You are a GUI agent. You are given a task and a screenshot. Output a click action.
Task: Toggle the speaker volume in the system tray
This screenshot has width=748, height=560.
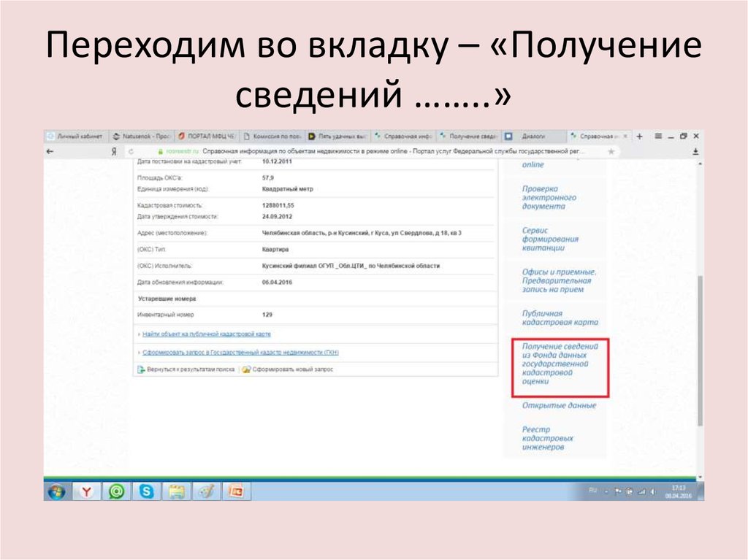(x=654, y=491)
